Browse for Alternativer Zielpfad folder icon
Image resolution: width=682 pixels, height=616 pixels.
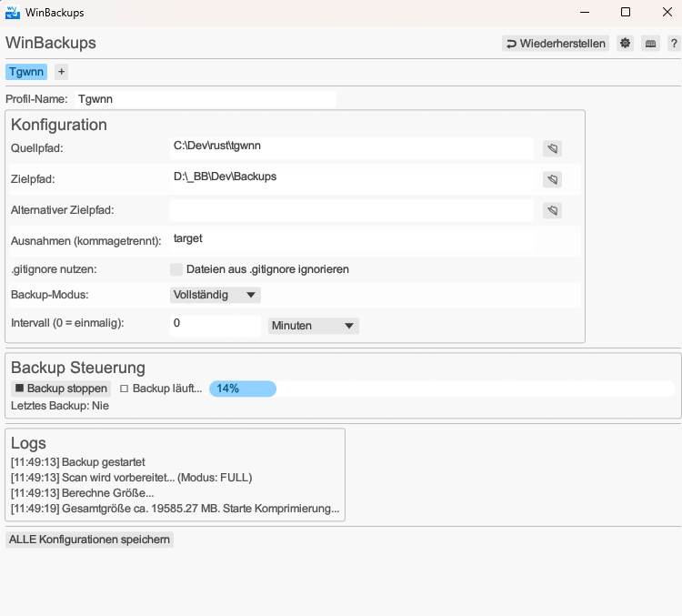552,210
